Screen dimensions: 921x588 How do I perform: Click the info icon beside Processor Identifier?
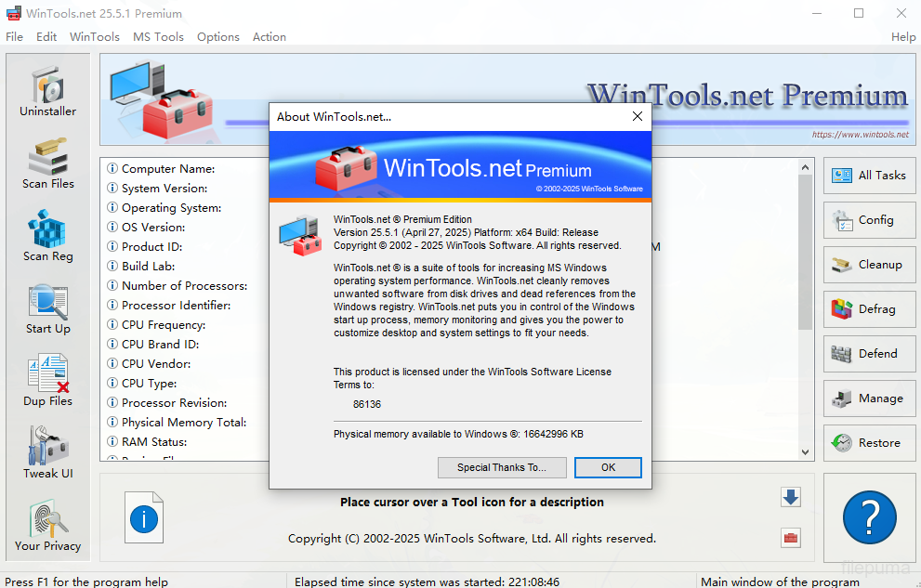pos(112,305)
